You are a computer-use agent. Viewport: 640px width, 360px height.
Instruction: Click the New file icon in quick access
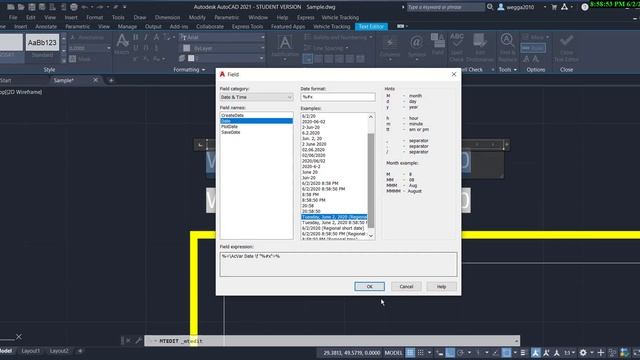[x=11, y=7]
